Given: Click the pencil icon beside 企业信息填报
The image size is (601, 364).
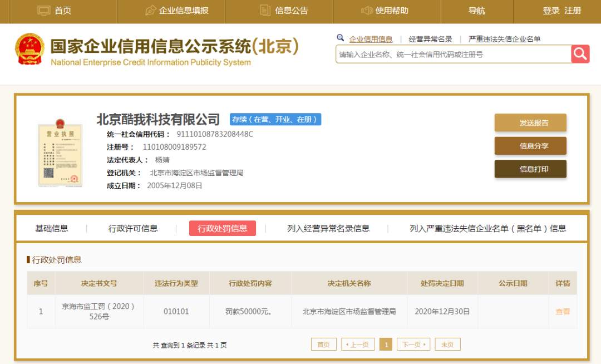Looking at the screenshot, I should pos(150,11).
